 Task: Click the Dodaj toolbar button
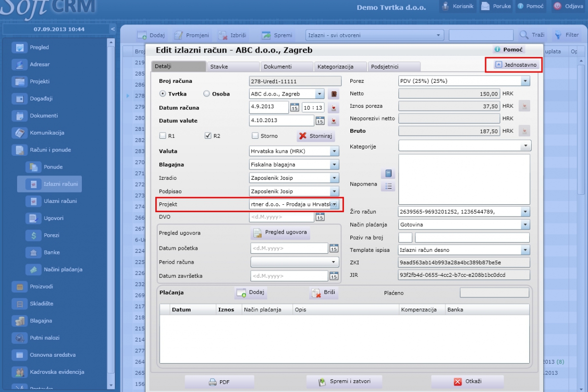151,35
